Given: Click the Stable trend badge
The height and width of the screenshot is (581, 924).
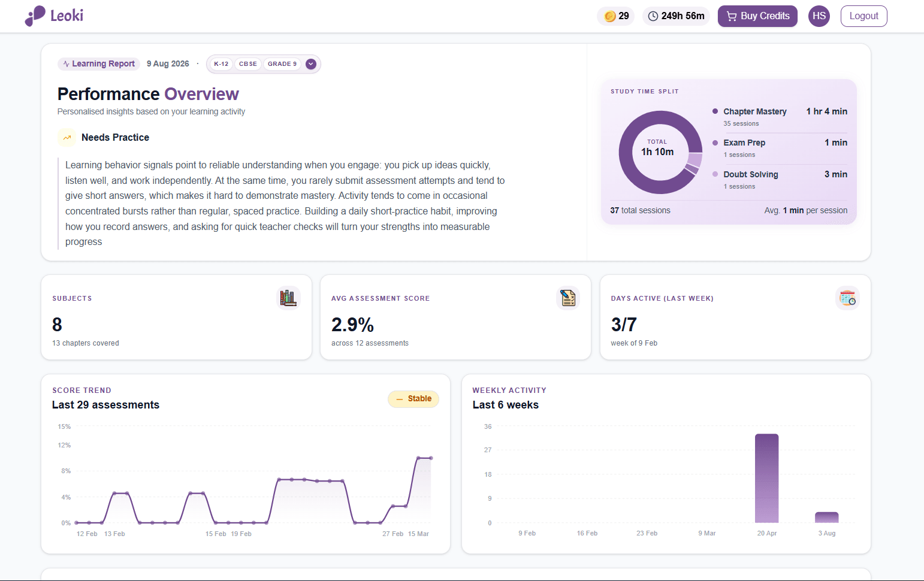Looking at the screenshot, I should pos(413,399).
